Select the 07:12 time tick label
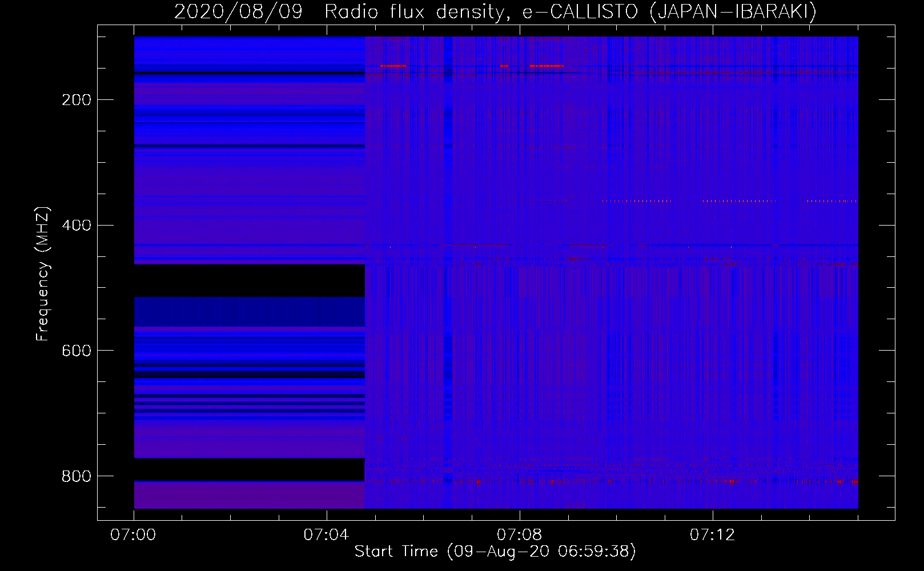The width and height of the screenshot is (924, 571). (712, 535)
